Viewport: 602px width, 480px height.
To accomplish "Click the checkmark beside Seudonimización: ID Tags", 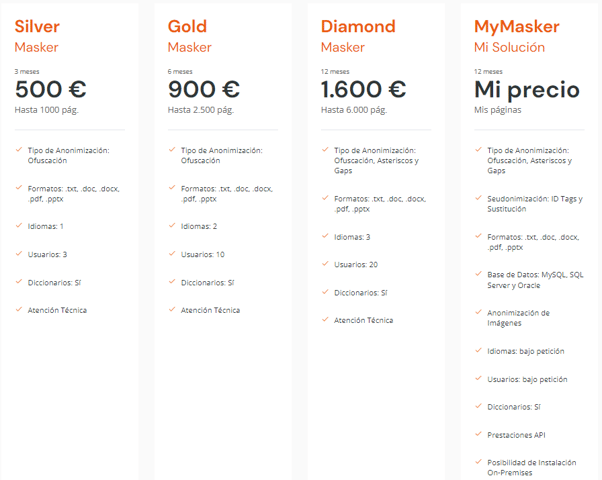I will (478, 198).
